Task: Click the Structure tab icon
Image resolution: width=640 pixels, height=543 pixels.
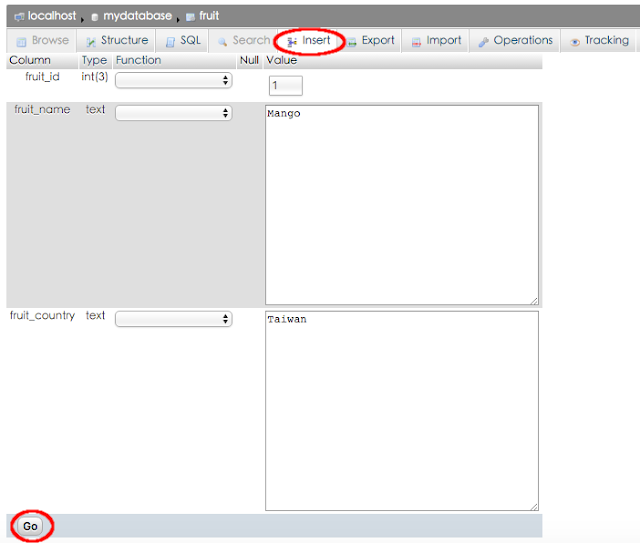Action: click(91, 41)
